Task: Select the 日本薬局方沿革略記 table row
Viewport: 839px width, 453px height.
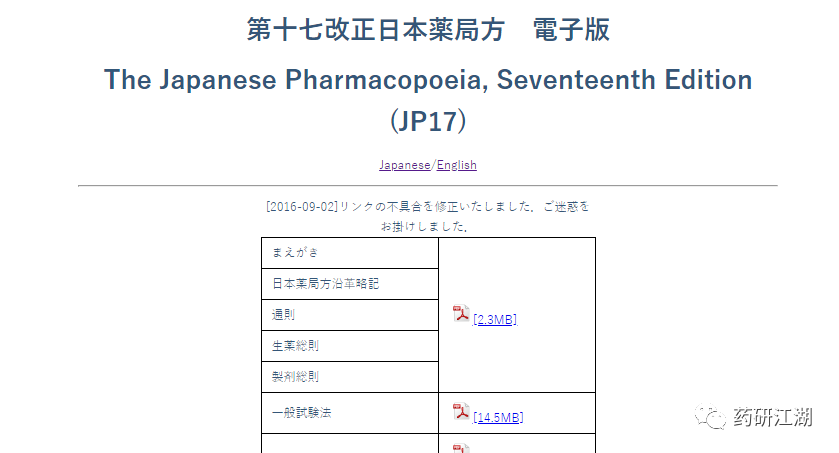Action: 350,284
